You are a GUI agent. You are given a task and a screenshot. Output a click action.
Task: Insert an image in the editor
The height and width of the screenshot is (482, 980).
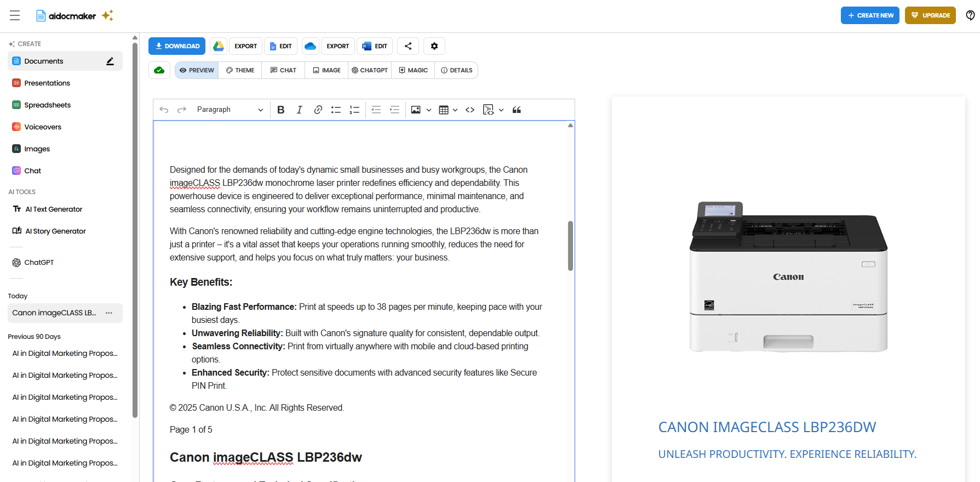tap(416, 110)
